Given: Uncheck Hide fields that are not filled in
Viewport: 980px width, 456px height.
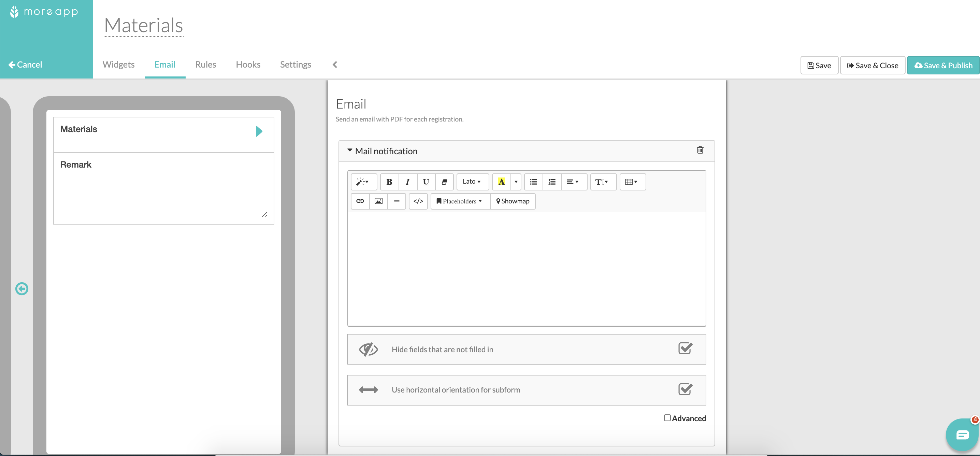Looking at the screenshot, I should pos(685,348).
